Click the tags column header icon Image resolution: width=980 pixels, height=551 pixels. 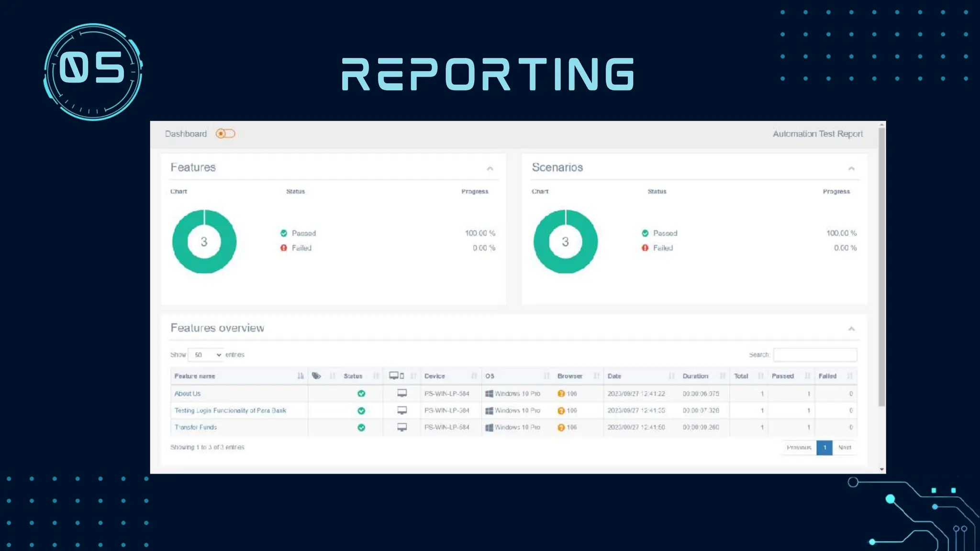click(316, 376)
